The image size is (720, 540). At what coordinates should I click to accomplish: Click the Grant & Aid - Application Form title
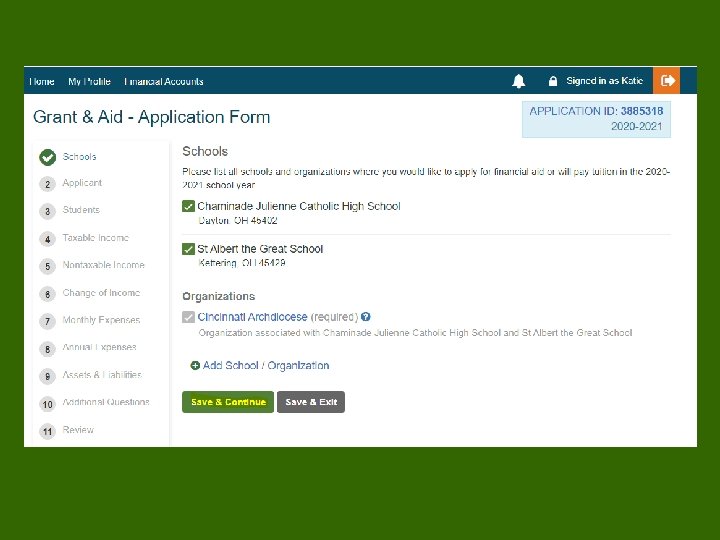tap(152, 117)
